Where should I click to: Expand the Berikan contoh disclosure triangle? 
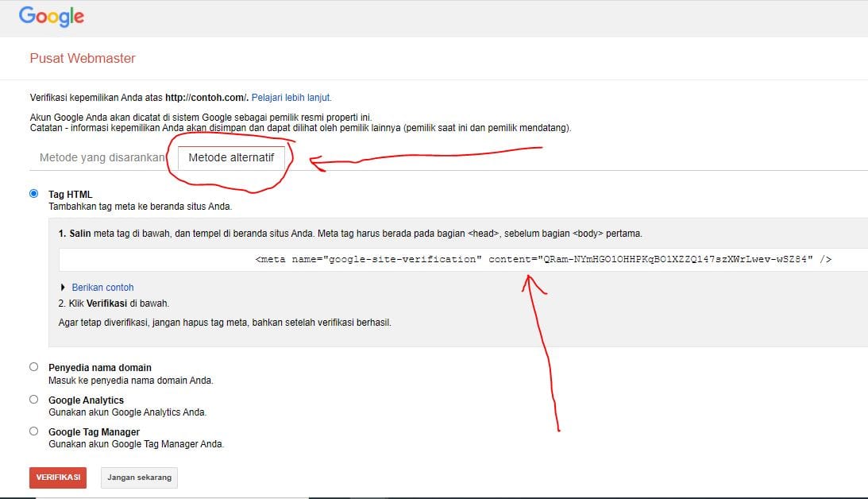[x=63, y=288]
